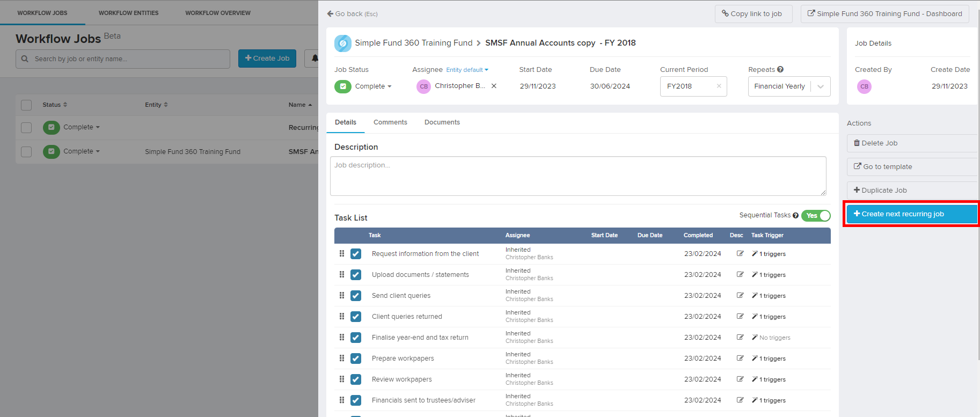Viewport: 980px width, 417px height.
Task: Open triggers for Request information from the client
Action: [x=769, y=254]
